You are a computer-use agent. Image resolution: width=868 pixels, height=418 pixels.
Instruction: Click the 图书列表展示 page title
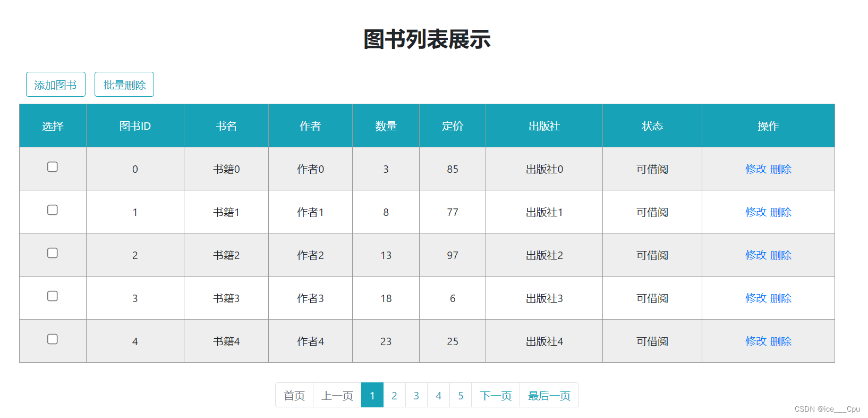[x=427, y=39]
